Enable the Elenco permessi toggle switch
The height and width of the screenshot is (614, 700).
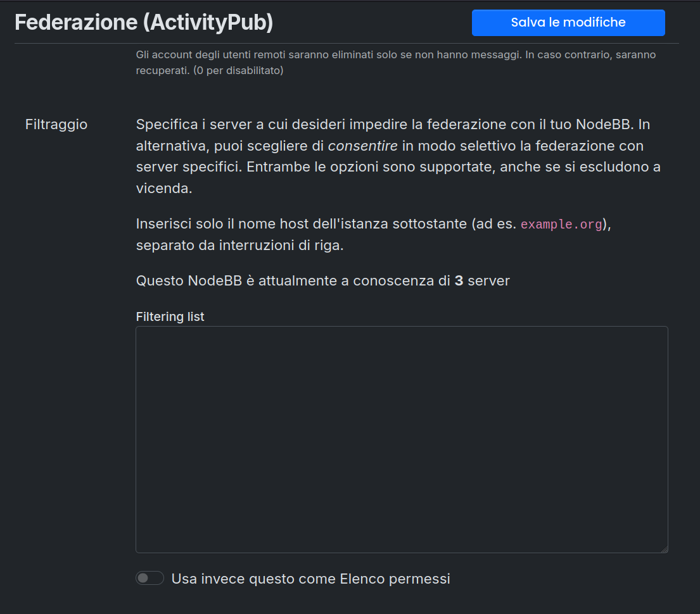pyautogui.click(x=150, y=578)
